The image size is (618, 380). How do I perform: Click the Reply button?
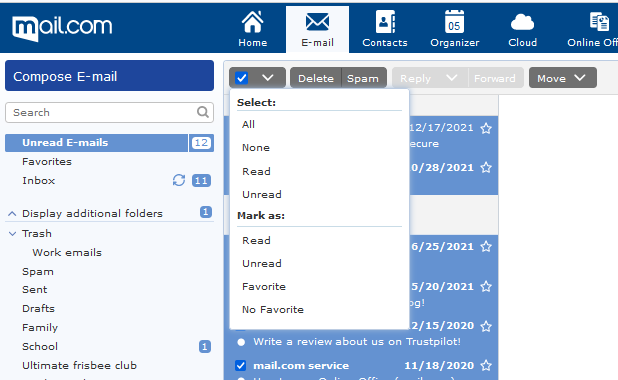tap(415, 78)
